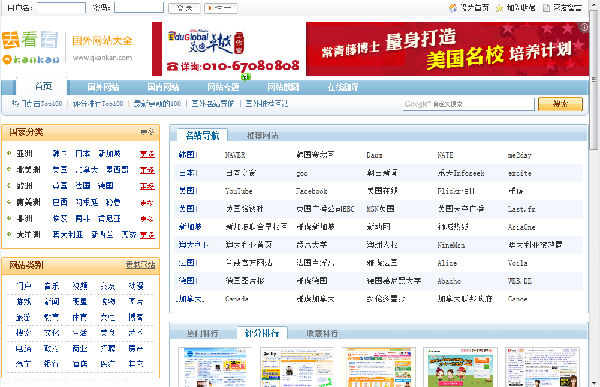This screenshot has height=387, width=600.
Task: Click the page icon beside 网友留言
Action: click(x=546, y=8)
